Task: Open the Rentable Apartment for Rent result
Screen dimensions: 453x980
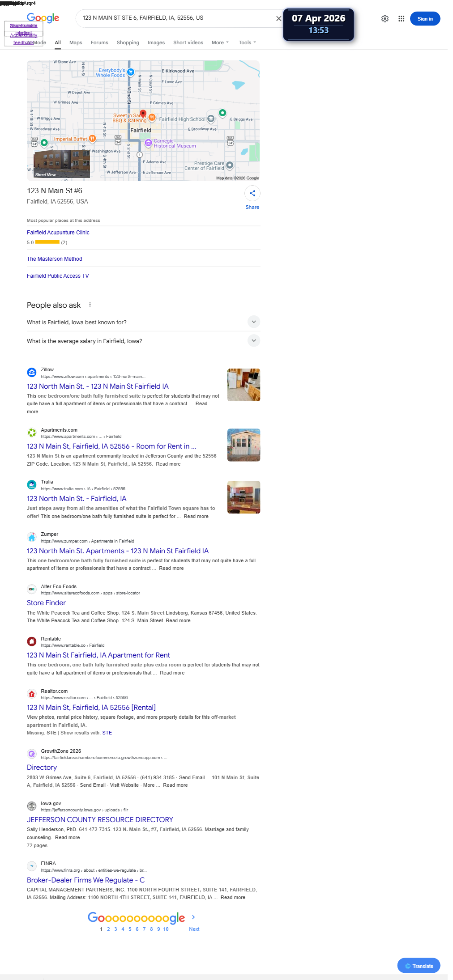Action: click(x=98, y=655)
